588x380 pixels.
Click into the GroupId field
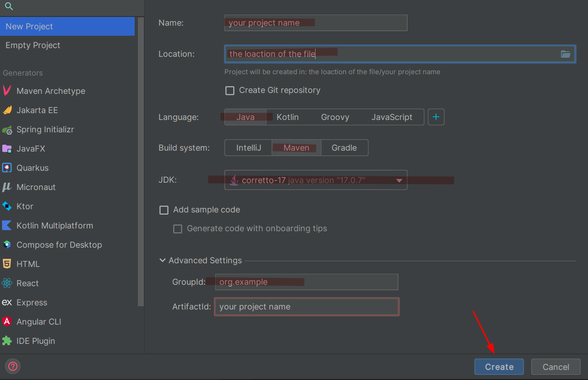coord(306,282)
